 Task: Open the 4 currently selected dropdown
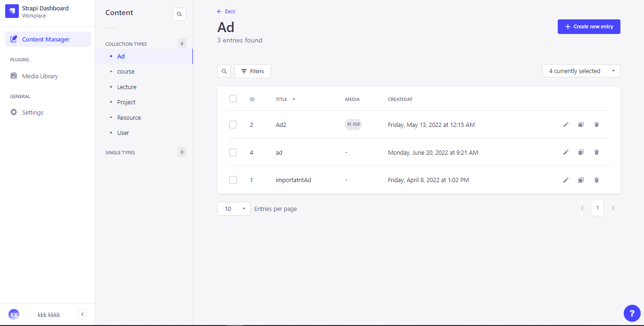point(581,71)
